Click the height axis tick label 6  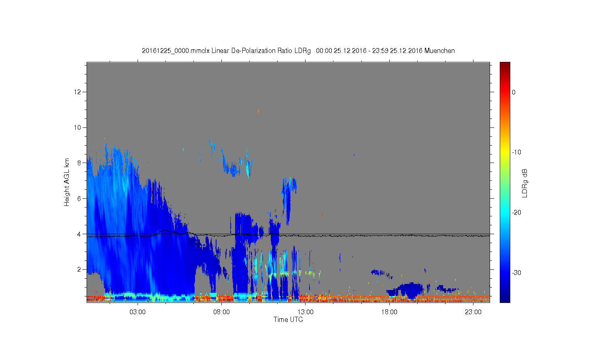coord(80,199)
